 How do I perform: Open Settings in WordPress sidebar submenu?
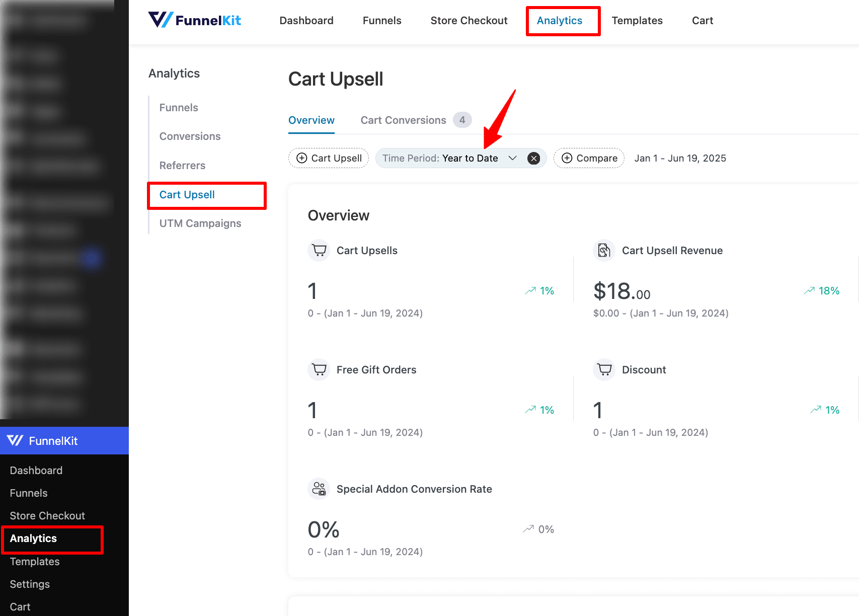[x=30, y=584]
